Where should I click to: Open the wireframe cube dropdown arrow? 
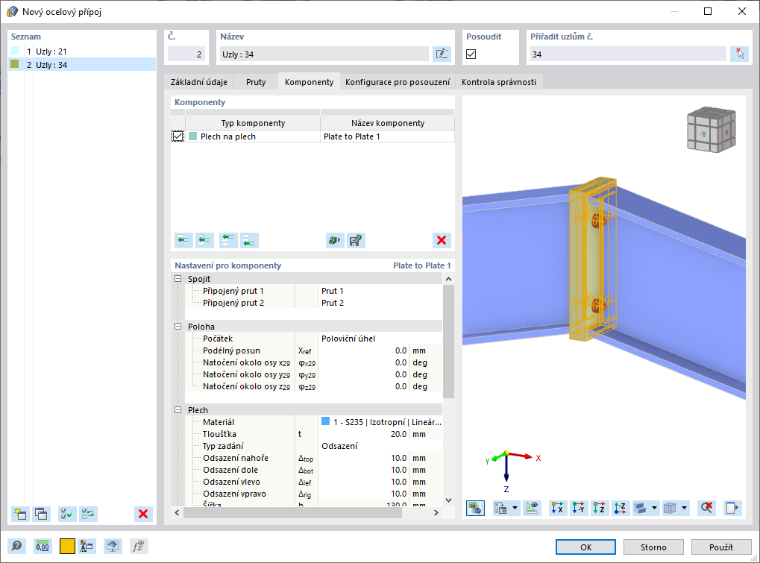click(684, 508)
